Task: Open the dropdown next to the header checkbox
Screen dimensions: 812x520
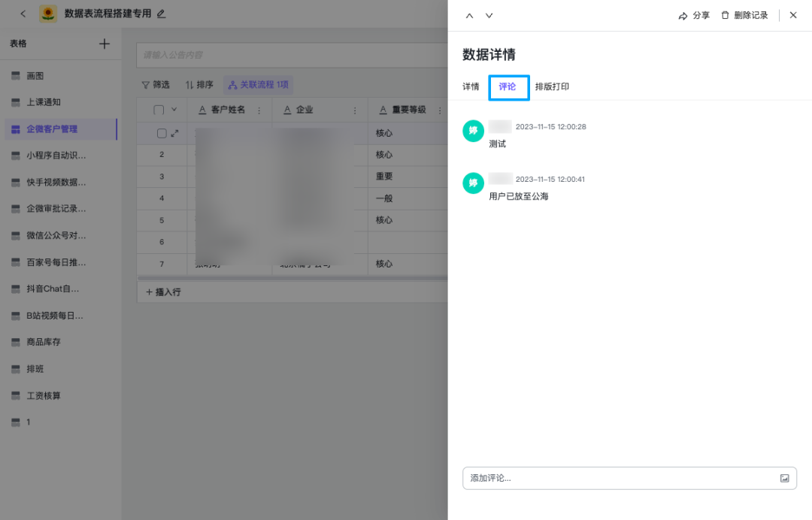Action: point(174,110)
